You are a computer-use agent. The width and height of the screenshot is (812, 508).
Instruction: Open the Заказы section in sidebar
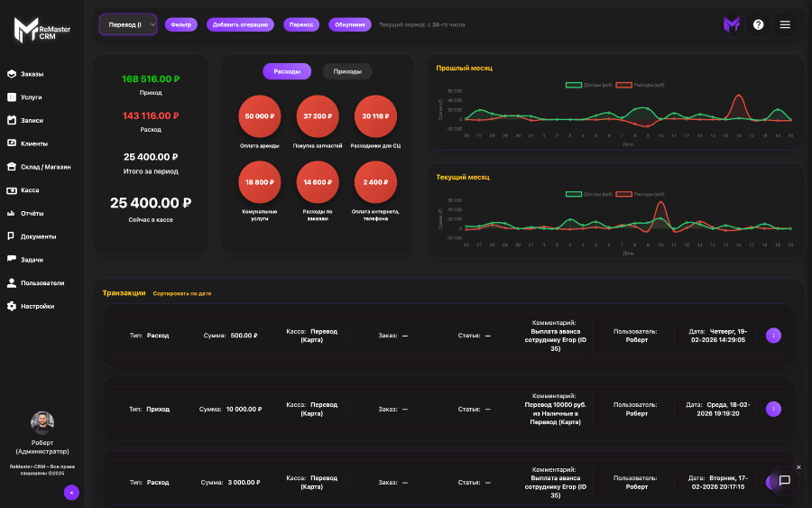coord(32,73)
